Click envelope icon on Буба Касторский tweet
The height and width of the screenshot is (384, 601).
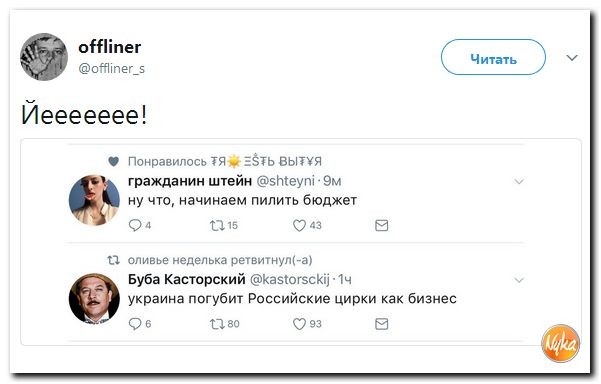(381, 324)
